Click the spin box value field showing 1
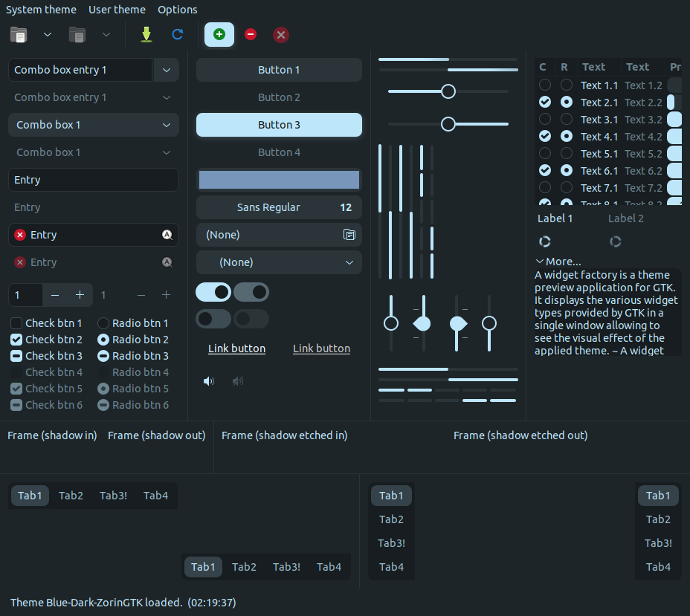Screen dimensions: 690x616 point(25,295)
